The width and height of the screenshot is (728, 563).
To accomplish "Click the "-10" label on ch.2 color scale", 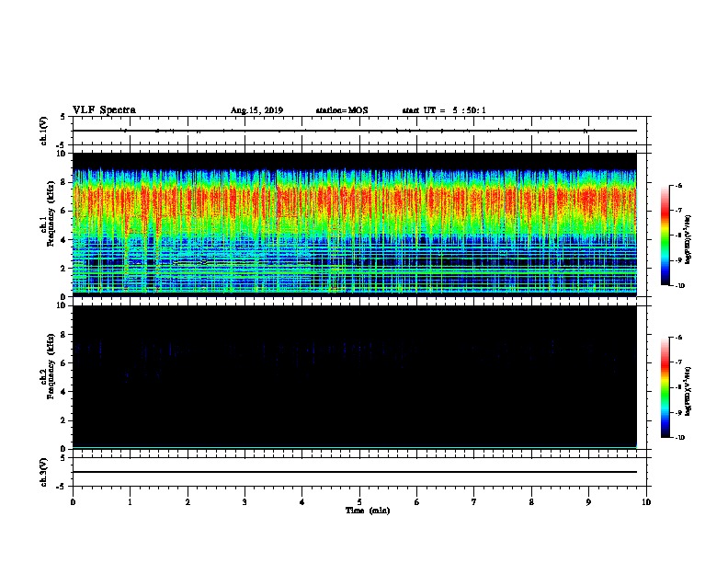I will click(679, 438).
